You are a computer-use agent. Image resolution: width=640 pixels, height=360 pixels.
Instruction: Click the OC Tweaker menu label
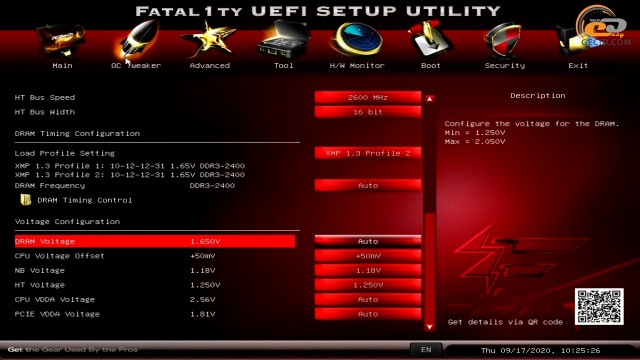tap(136, 65)
